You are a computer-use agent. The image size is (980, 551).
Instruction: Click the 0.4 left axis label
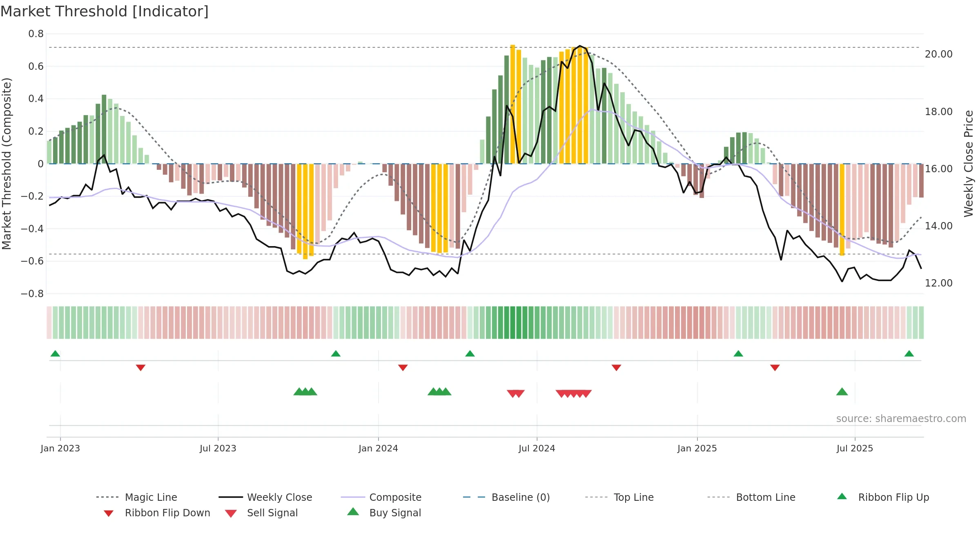(x=36, y=99)
